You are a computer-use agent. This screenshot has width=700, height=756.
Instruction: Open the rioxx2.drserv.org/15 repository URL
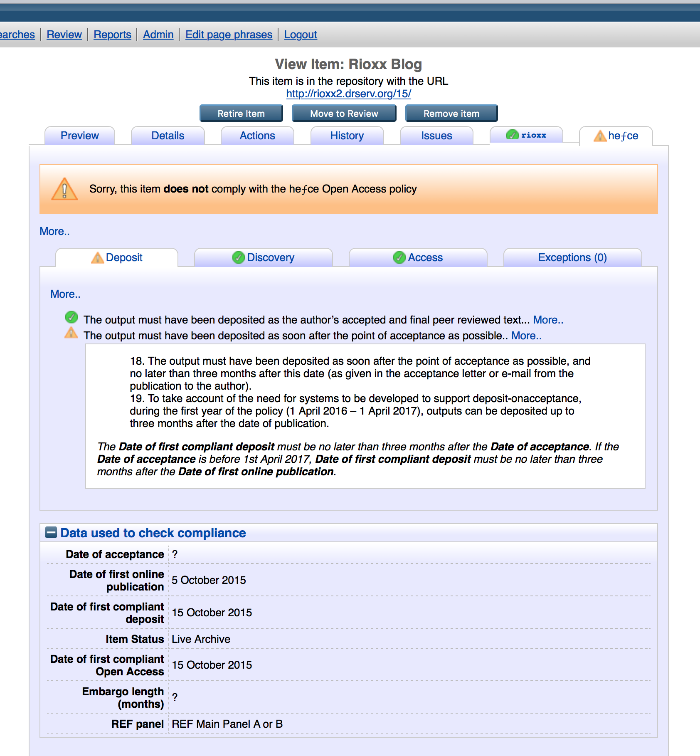pyautogui.click(x=348, y=94)
